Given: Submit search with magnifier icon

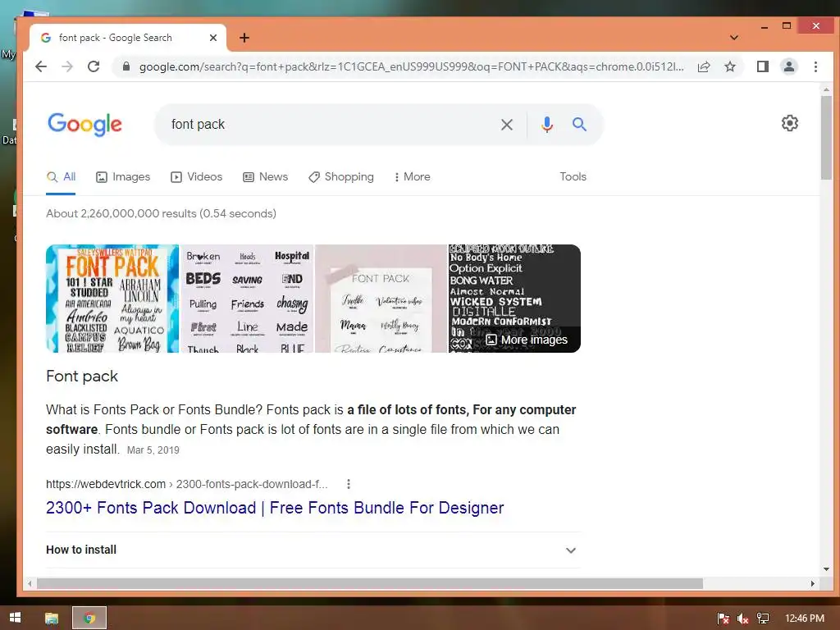Looking at the screenshot, I should pos(579,125).
